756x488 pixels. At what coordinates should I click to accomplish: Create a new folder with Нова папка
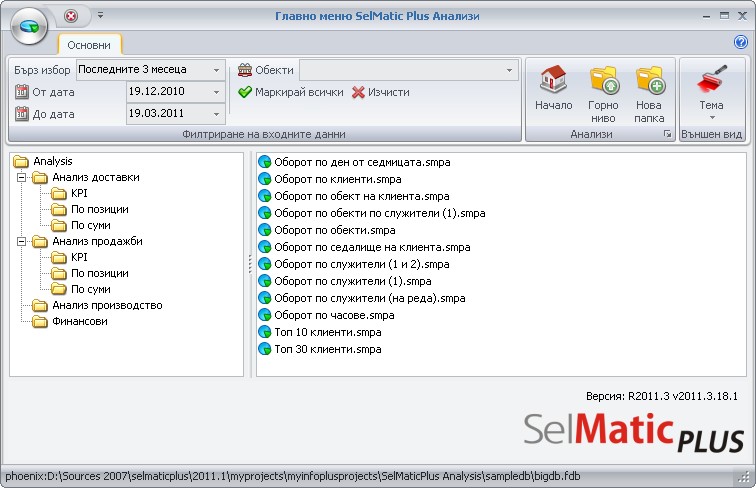[649, 94]
